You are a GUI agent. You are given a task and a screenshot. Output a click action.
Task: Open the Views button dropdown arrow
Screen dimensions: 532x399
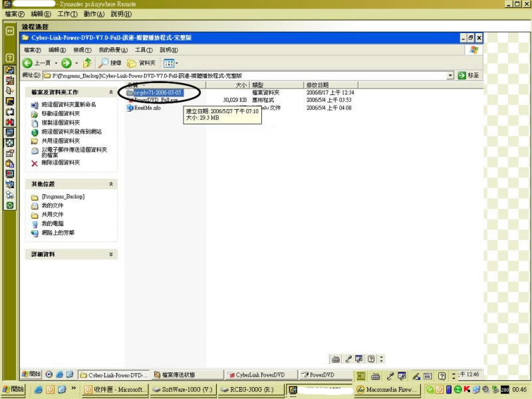[177, 63]
